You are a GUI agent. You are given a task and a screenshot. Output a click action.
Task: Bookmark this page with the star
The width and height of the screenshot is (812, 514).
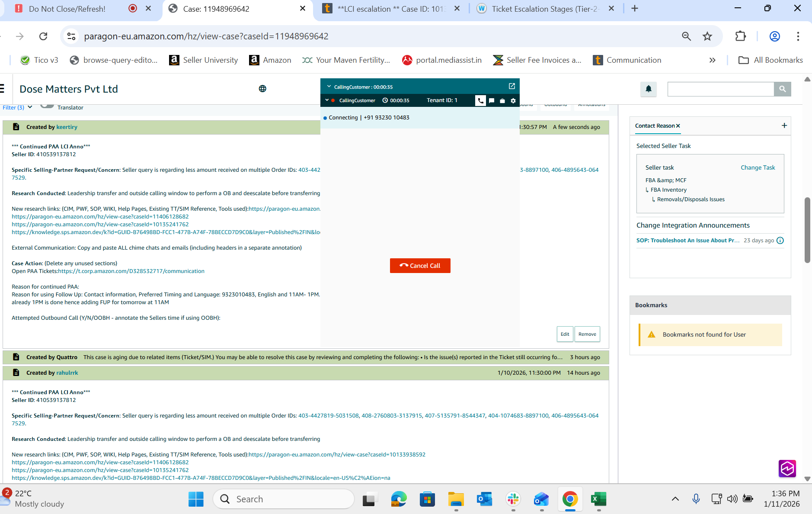click(x=707, y=36)
